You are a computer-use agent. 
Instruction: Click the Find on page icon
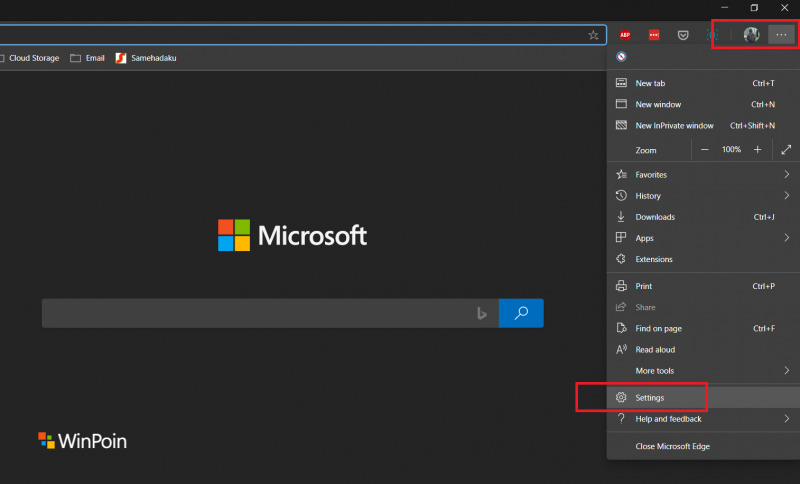click(621, 328)
